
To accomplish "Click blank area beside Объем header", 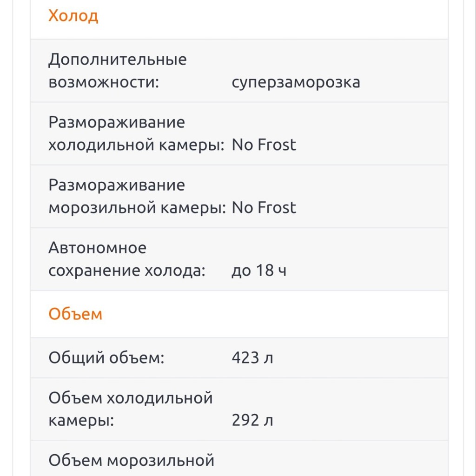I will (x=273, y=314).
